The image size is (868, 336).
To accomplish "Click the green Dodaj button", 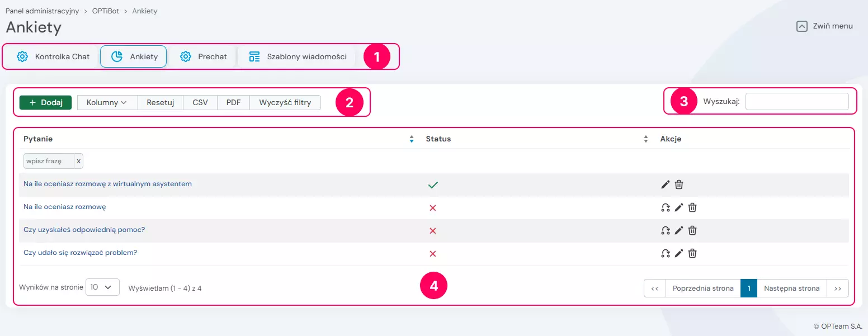I will coord(45,102).
